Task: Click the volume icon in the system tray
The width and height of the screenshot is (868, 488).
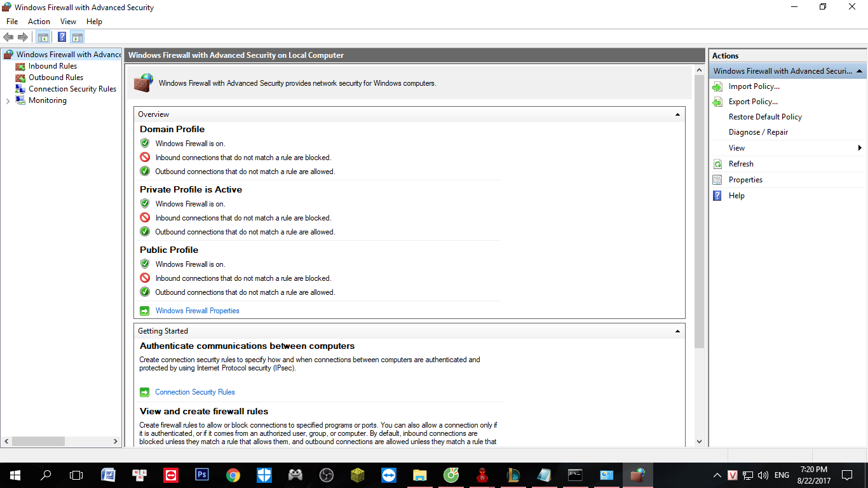Action: [x=763, y=475]
